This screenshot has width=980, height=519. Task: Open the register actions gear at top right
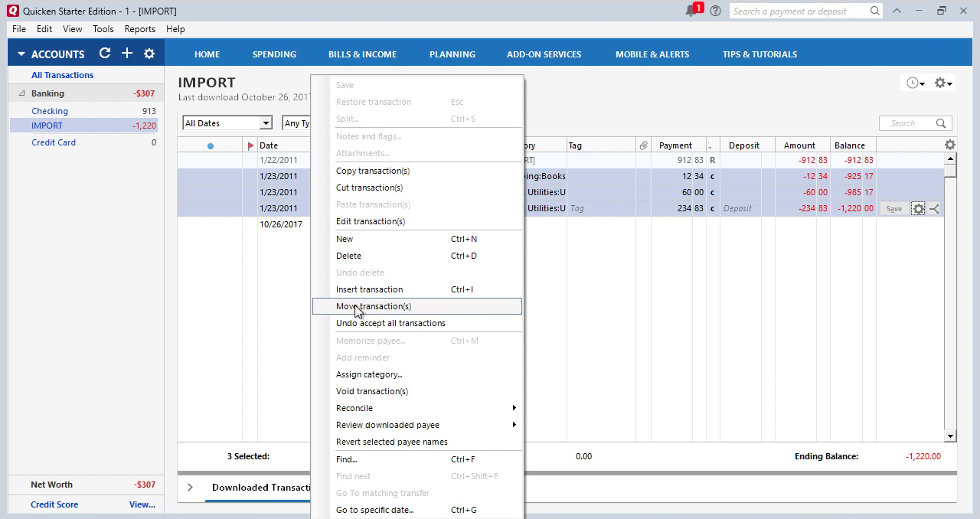[x=943, y=83]
